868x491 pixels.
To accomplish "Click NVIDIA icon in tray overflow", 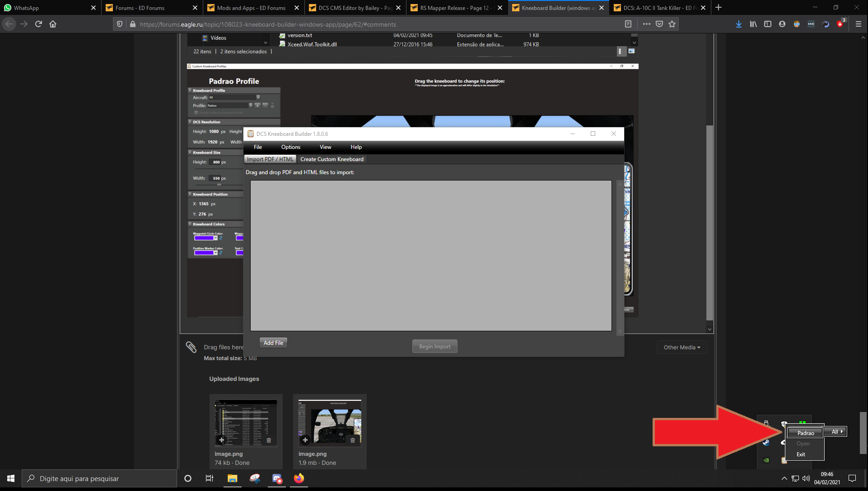I will coord(766,460).
